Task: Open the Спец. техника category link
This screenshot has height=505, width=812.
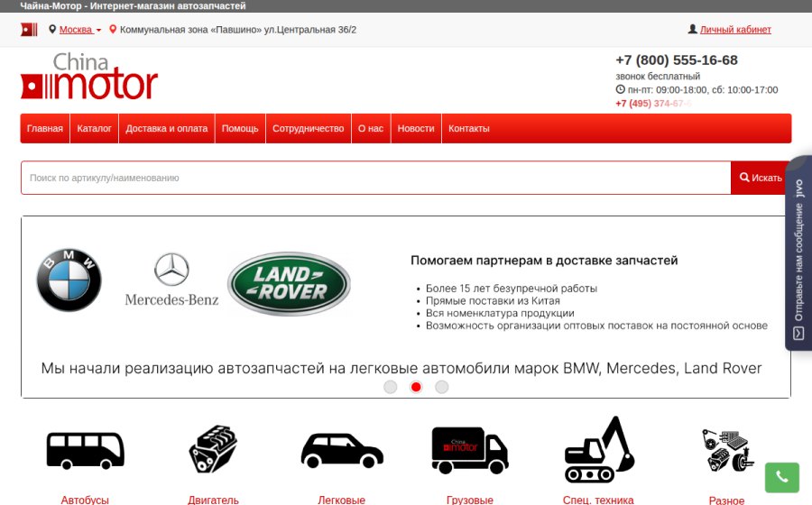Action: click(x=598, y=500)
